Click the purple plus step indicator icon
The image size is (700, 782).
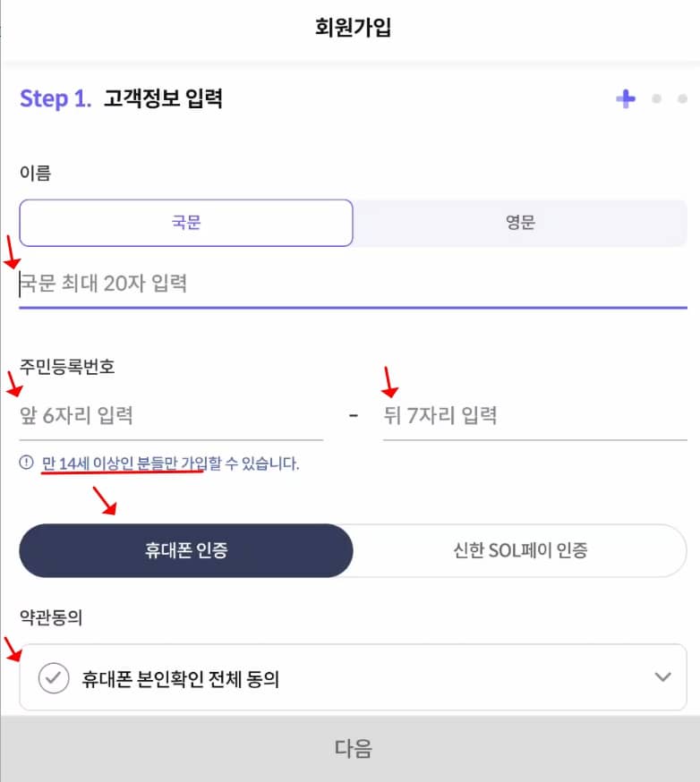pyautogui.click(x=626, y=99)
